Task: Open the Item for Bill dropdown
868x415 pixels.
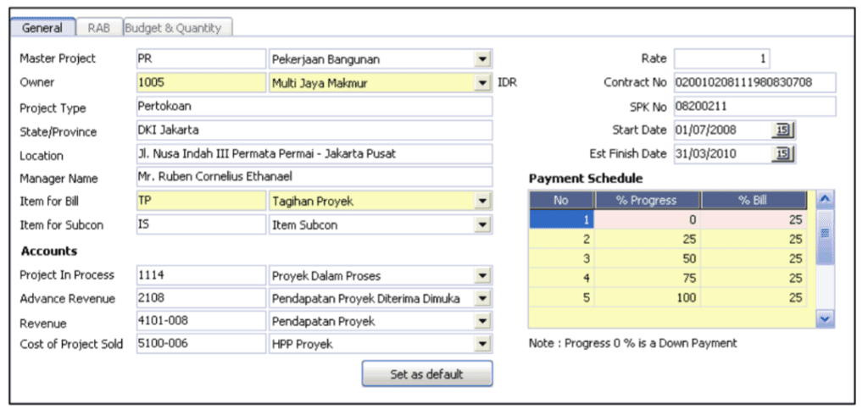Action: [482, 202]
